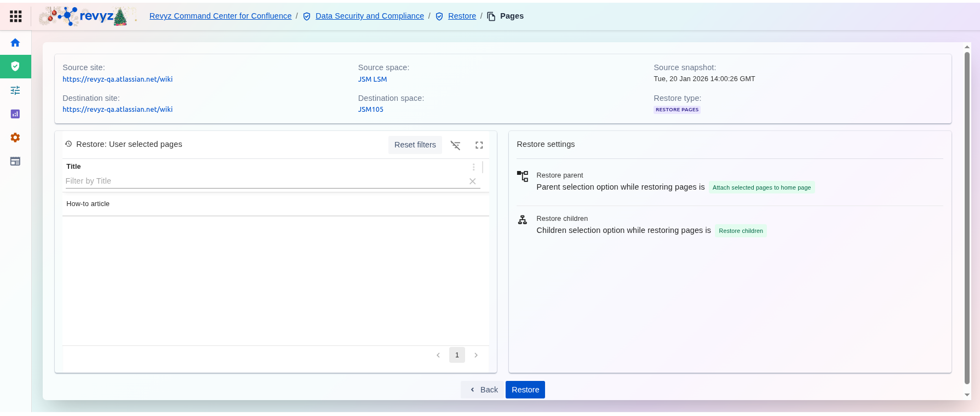980x416 pixels.
Task: Click the Filter by Title input
Action: point(263,181)
